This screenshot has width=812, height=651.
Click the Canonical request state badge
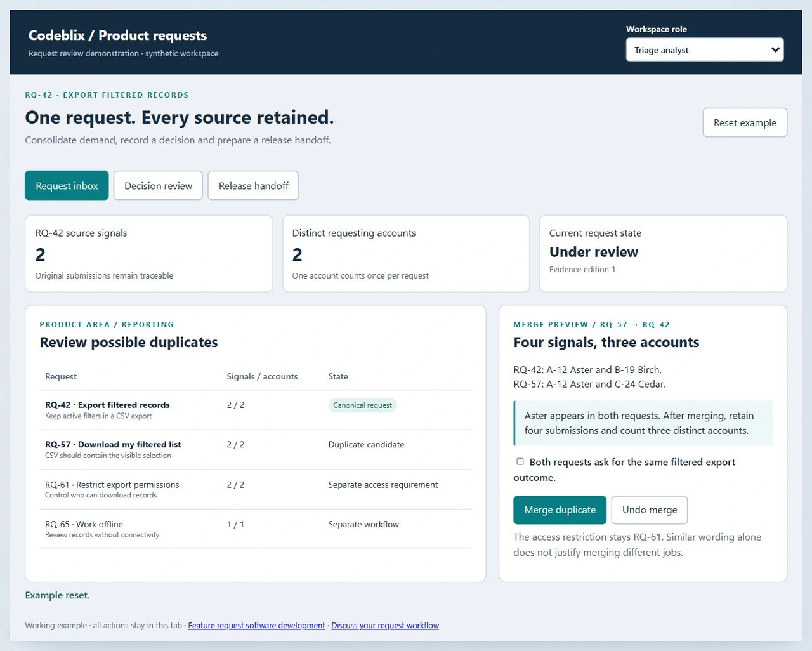tap(362, 405)
